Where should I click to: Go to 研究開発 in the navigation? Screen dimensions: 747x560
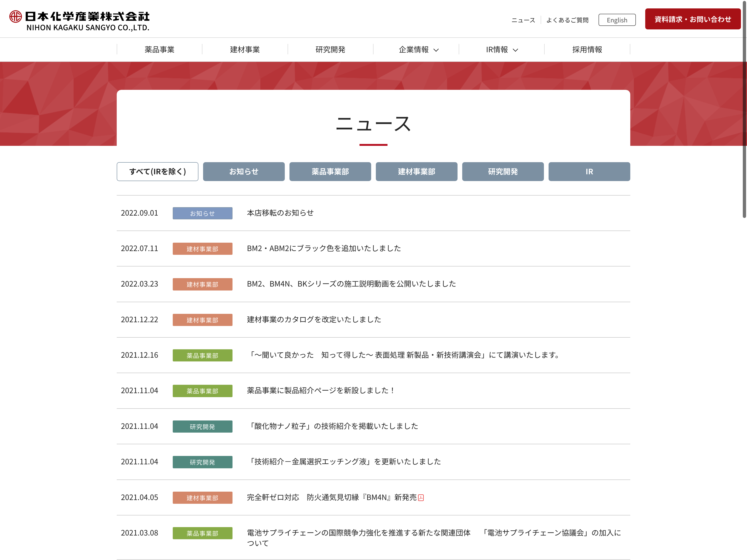coord(330,50)
